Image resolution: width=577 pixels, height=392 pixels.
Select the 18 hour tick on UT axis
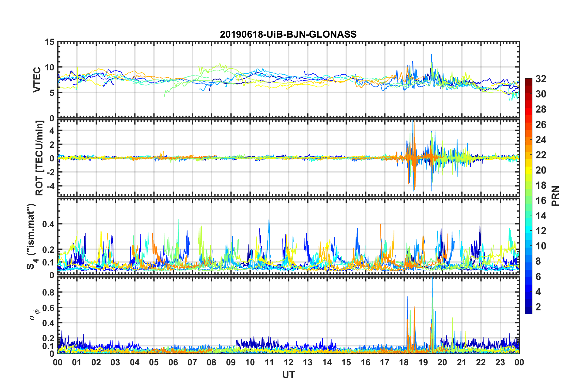pos(404,362)
